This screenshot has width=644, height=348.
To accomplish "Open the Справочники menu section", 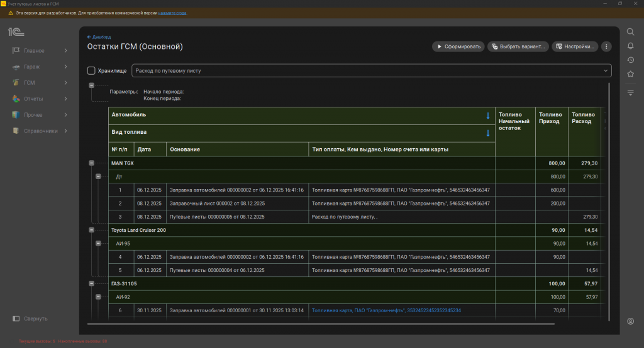I will pyautogui.click(x=40, y=131).
